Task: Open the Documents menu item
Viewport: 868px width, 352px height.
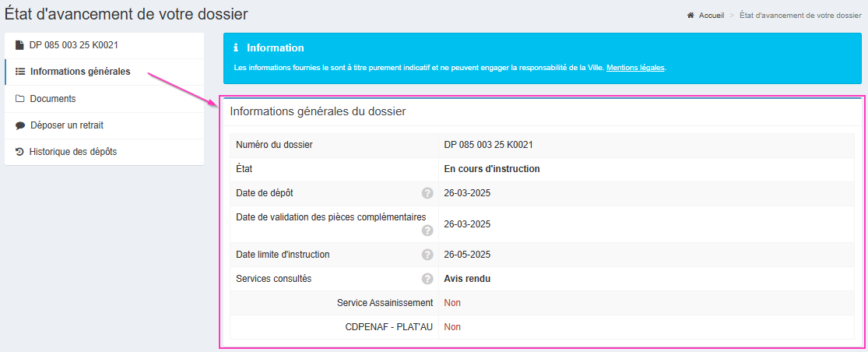Action: [53, 99]
